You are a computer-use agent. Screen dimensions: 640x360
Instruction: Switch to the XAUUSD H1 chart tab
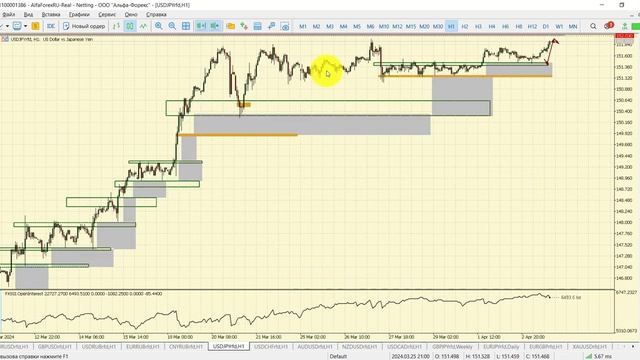[x=589, y=347]
